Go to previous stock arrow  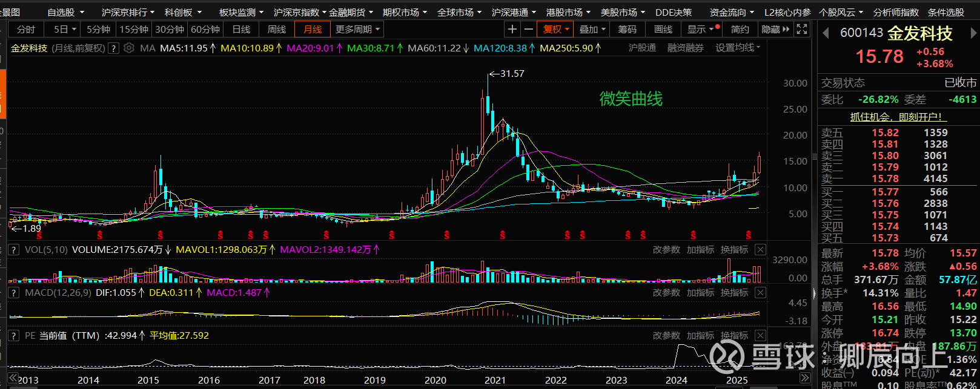coord(826,33)
